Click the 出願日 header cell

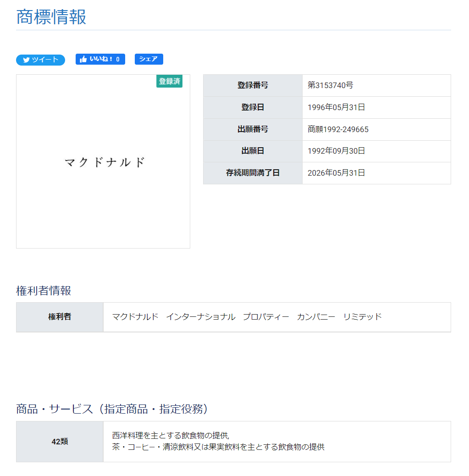pos(253,151)
